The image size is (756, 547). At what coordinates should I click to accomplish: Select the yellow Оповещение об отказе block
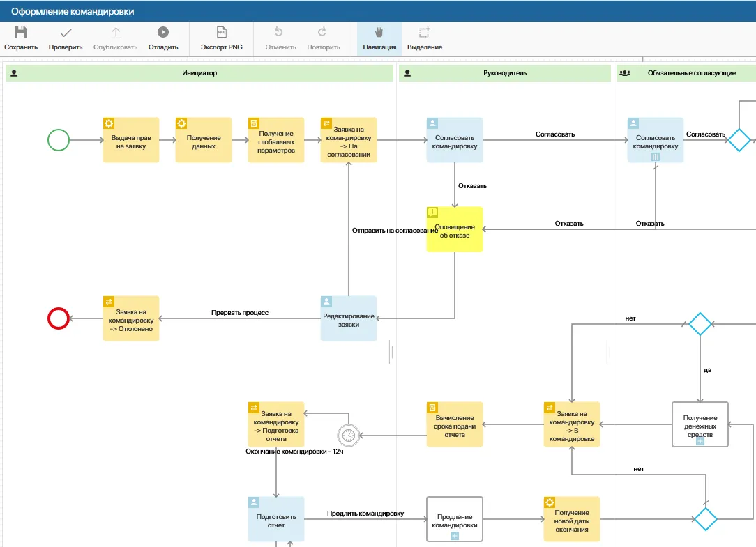coord(455,230)
